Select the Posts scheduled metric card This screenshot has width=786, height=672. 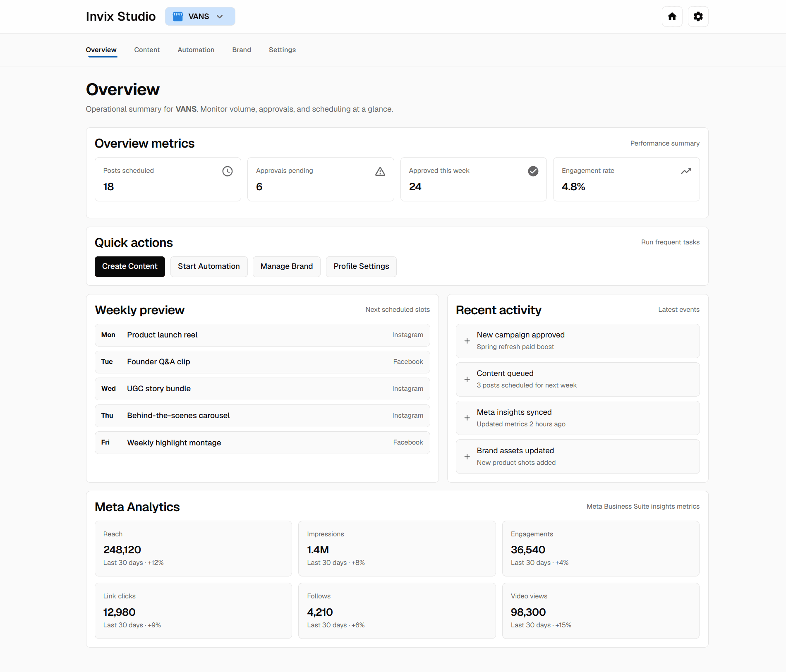(168, 179)
